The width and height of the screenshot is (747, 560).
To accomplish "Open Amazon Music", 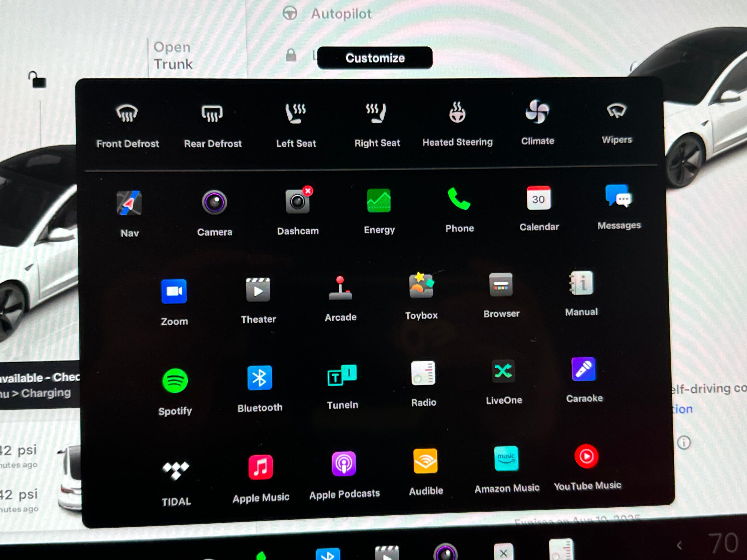I will [x=507, y=469].
